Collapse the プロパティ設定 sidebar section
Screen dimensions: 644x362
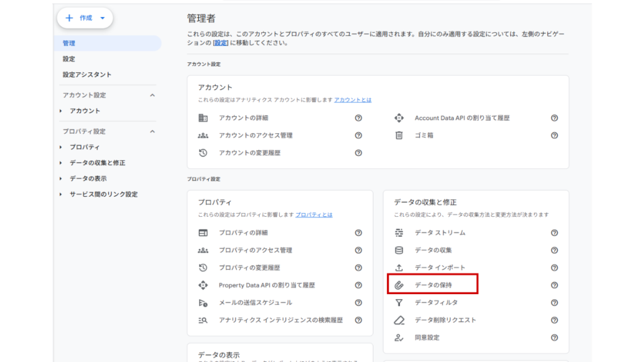pyautogui.click(x=152, y=131)
